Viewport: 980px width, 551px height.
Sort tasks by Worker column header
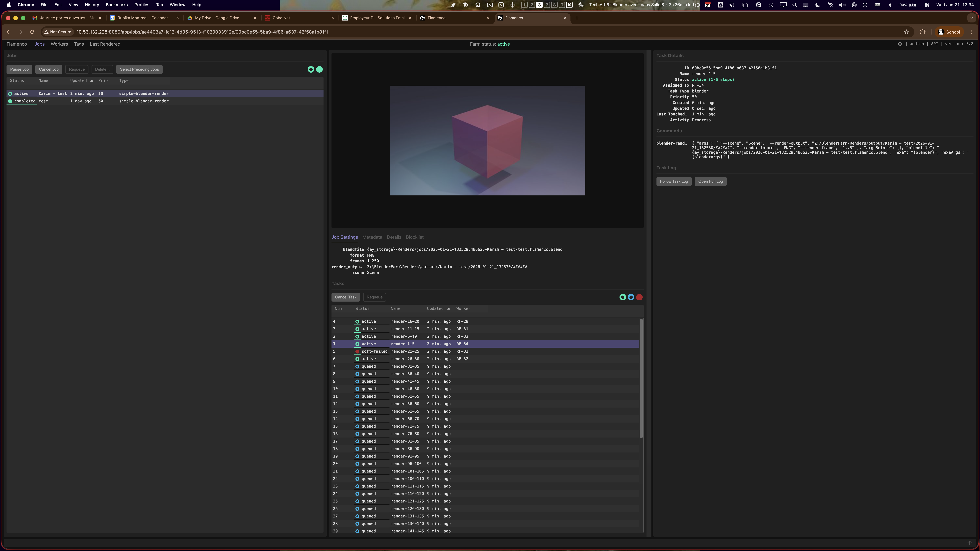coord(463,309)
